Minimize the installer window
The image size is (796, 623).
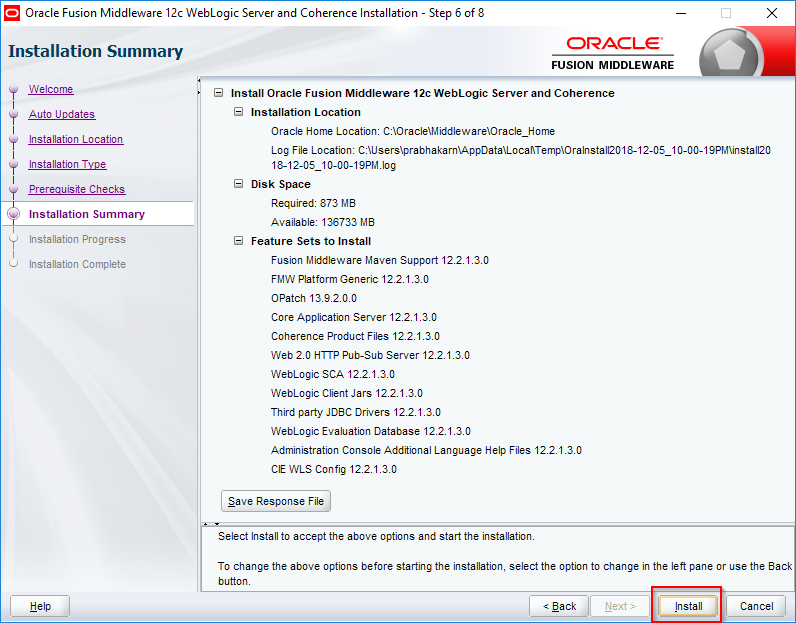[x=681, y=13]
